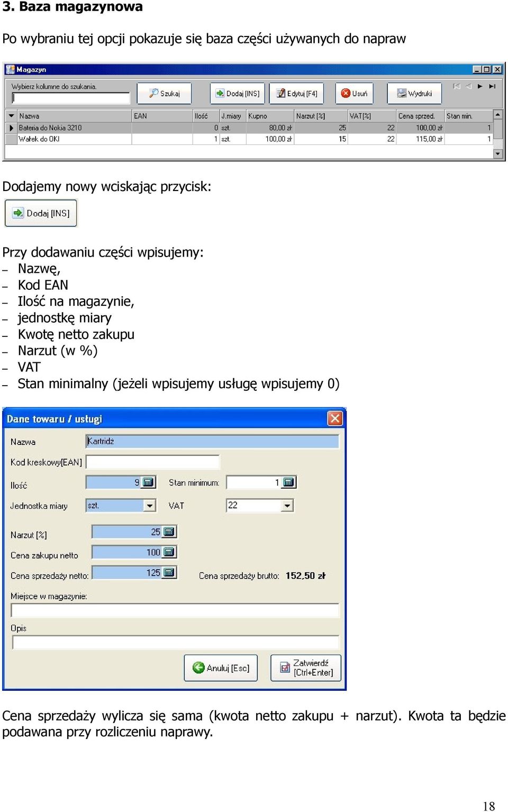Sort by Ilość column header
Viewport: 508px width, 812px height.
[206, 116]
